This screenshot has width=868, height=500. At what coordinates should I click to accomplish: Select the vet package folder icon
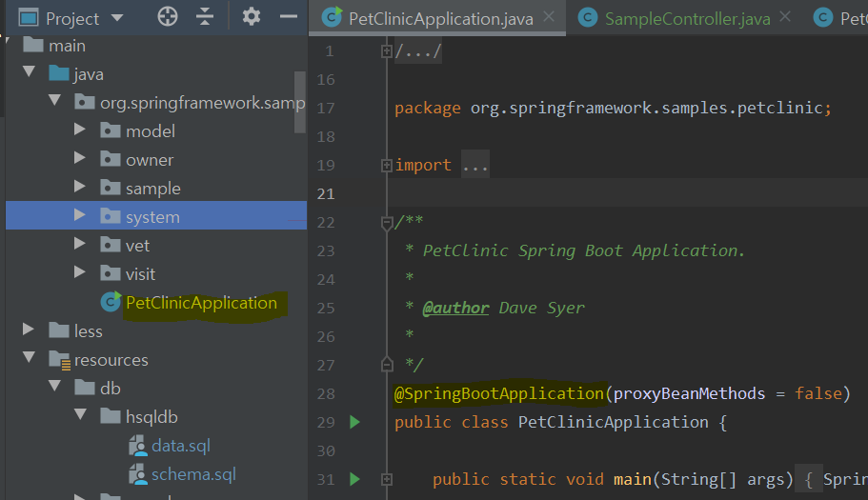pos(111,245)
